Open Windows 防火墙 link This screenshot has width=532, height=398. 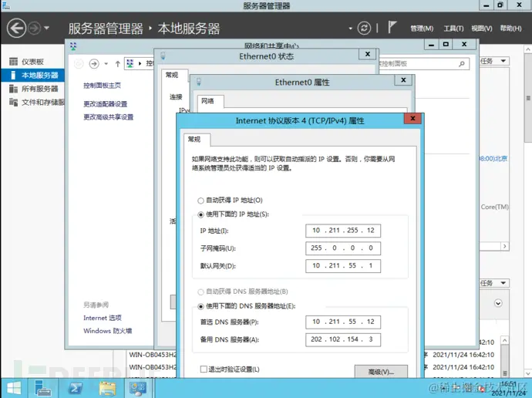tap(107, 331)
